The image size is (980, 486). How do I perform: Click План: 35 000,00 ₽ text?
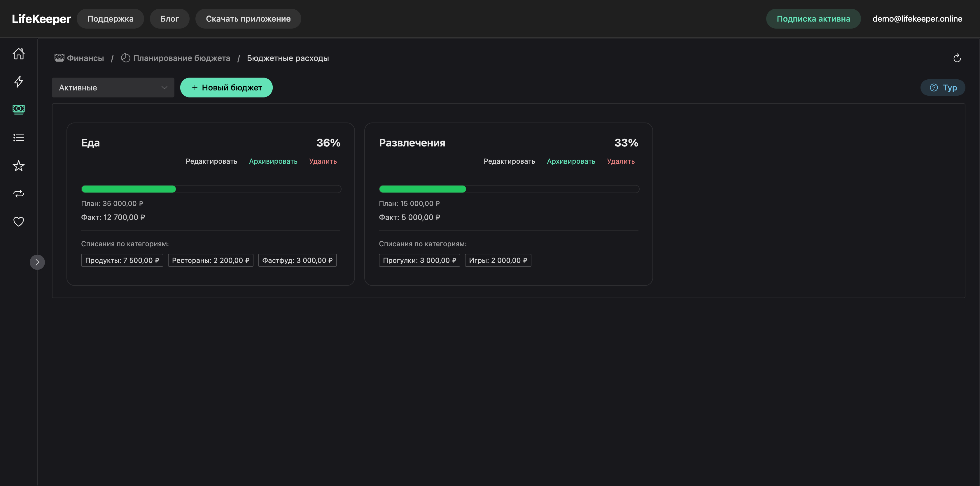tap(112, 204)
